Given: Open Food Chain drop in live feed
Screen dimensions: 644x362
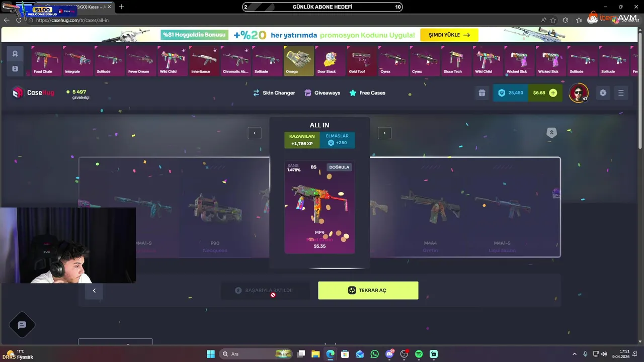Looking at the screenshot, I should pos(46,61).
